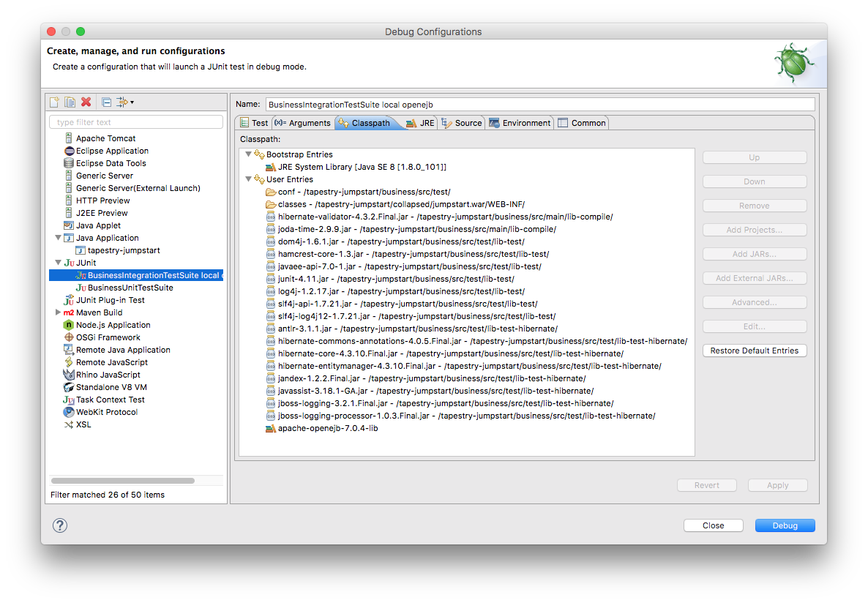
Task: Select Generic Server(External Launch) entry
Action: 138,188
